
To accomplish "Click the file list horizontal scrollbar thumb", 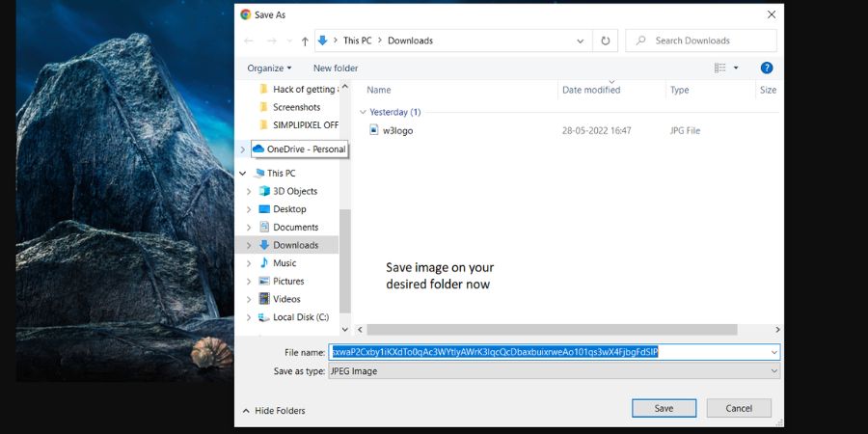I will coord(552,330).
